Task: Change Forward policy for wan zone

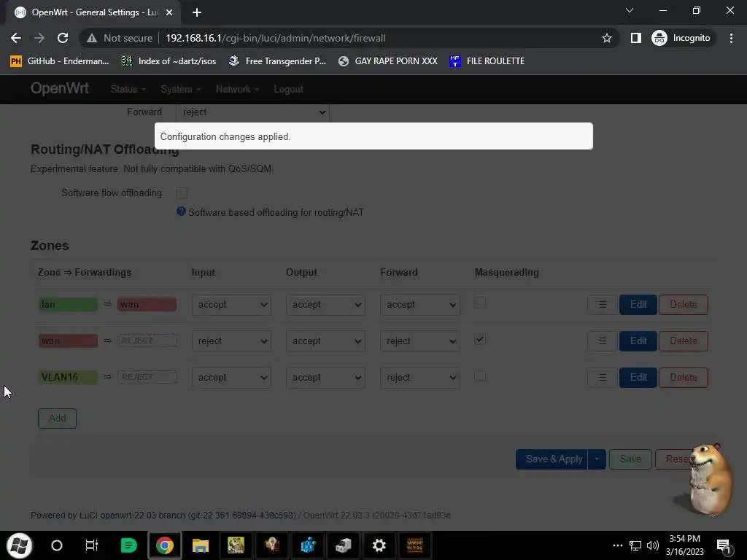Action: point(420,341)
